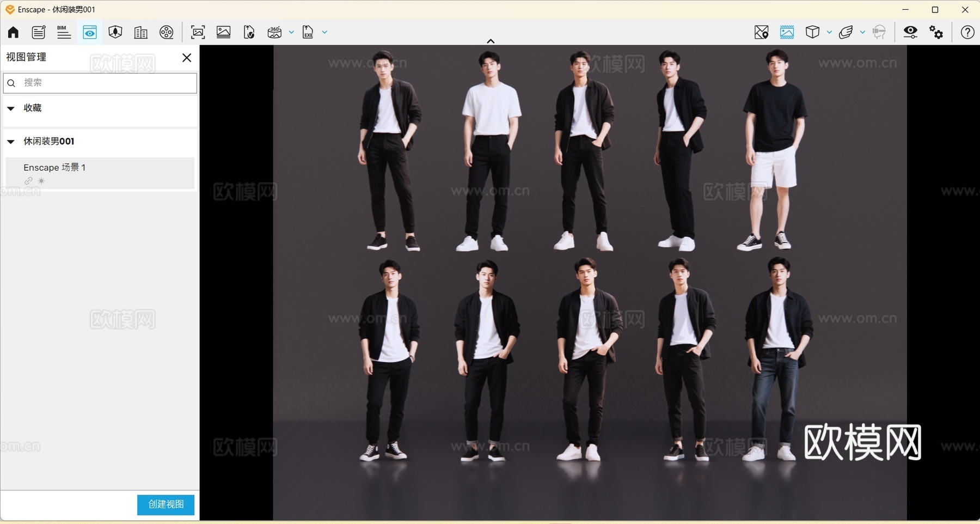Open the minimap location icon

(x=761, y=32)
